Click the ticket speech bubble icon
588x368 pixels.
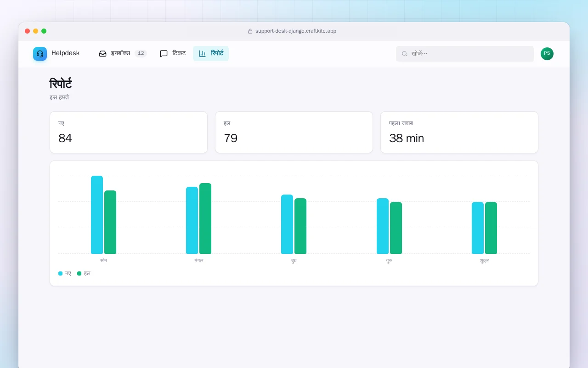[164, 54]
